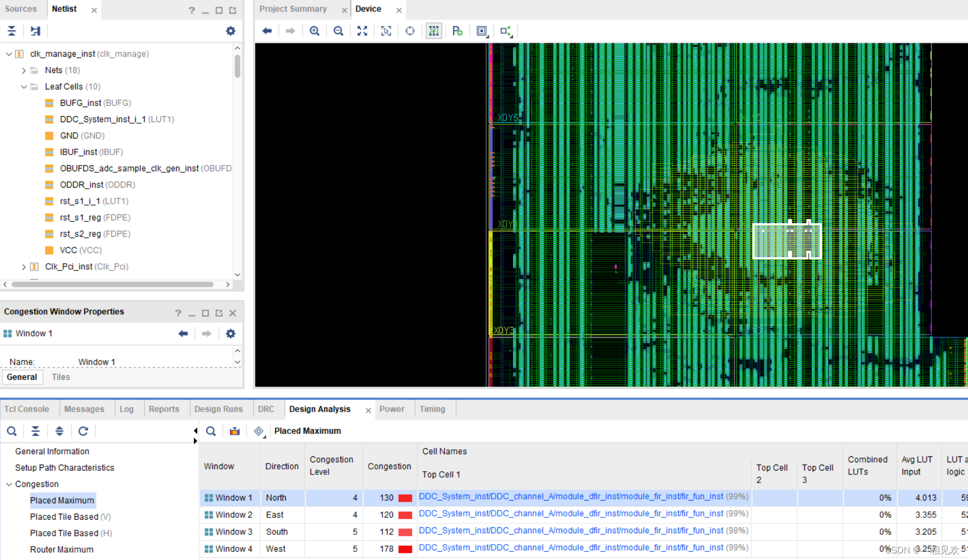Expand the Nets (18) tree item
This screenshot has width=968, height=560.
click(x=23, y=70)
